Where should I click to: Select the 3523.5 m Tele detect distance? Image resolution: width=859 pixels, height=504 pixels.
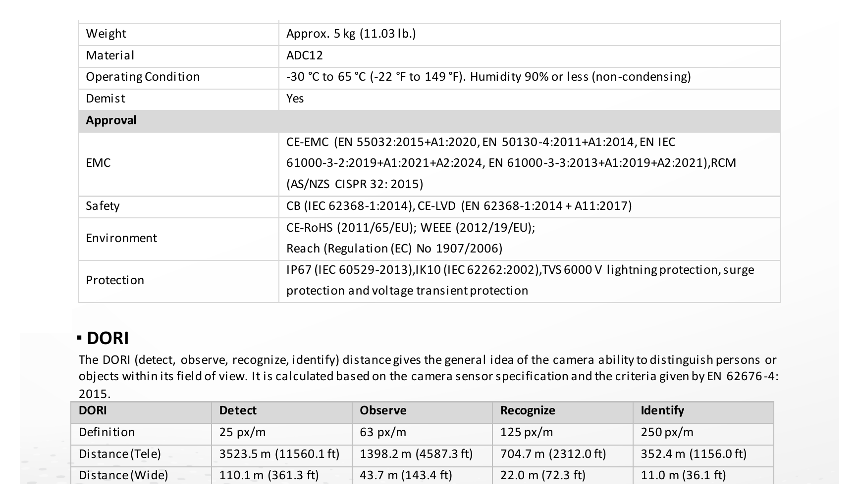pos(279,454)
